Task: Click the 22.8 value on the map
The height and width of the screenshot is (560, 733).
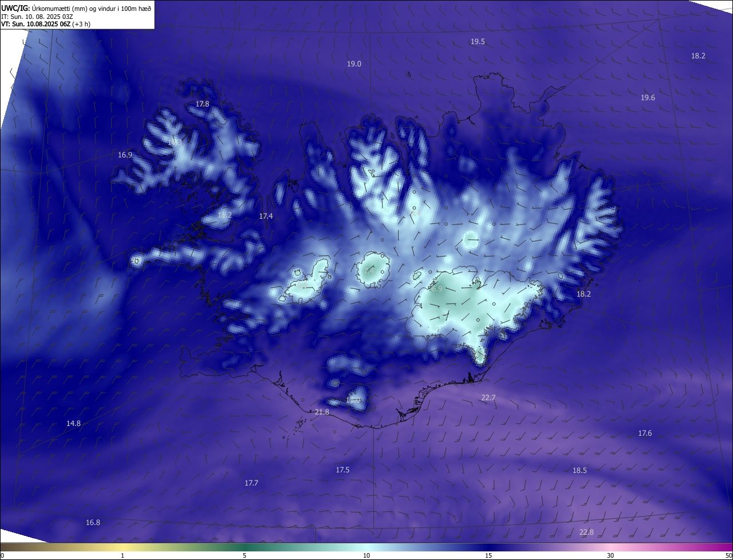Action: (586, 533)
